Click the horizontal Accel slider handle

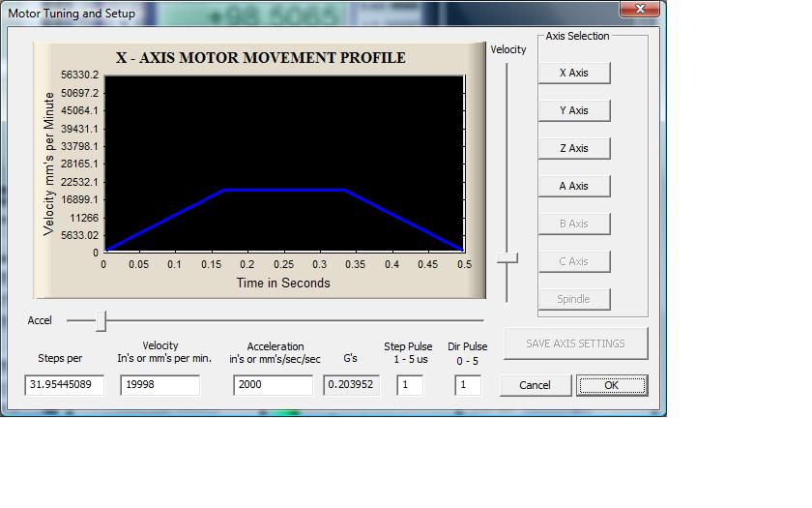pyautogui.click(x=101, y=320)
